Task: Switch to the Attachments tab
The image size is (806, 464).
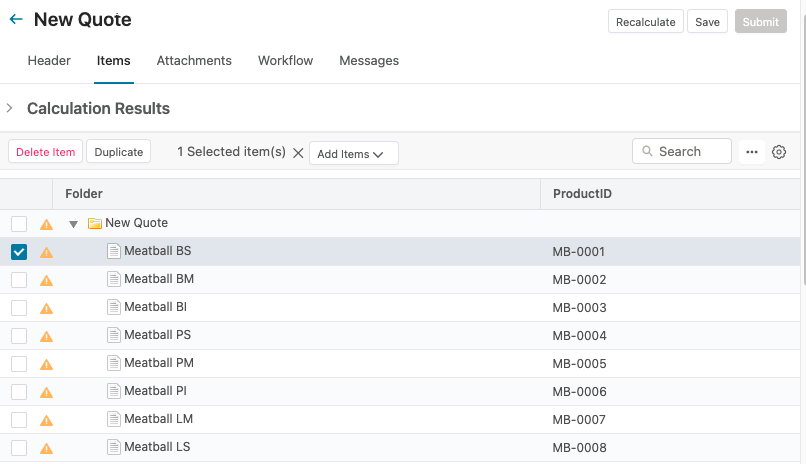Action: click(x=194, y=61)
